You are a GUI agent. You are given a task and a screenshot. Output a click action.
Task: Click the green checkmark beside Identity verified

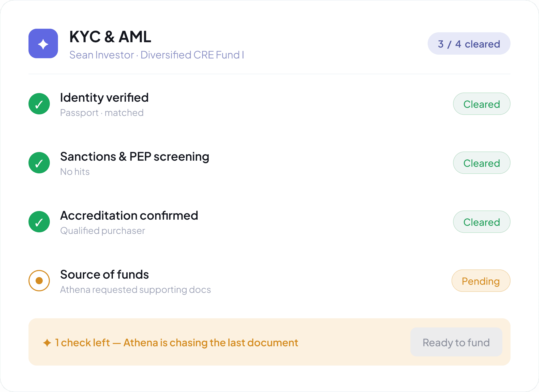click(x=39, y=104)
